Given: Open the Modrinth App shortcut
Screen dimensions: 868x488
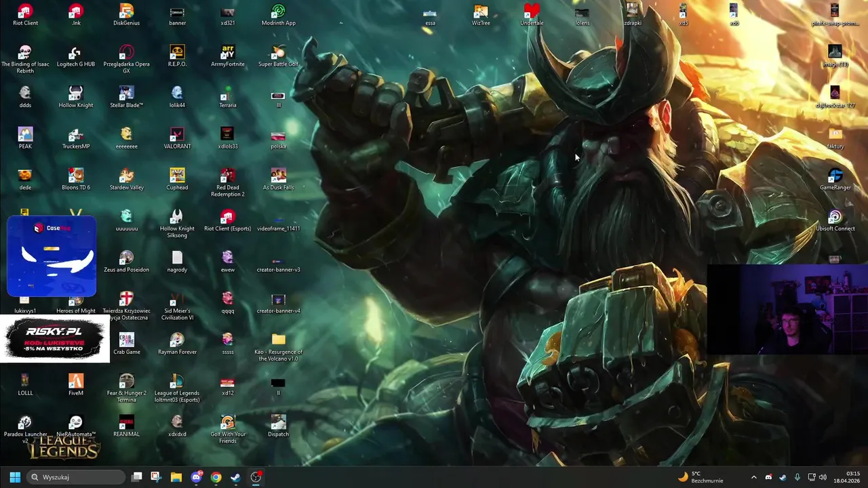Looking at the screenshot, I should coord(278,15).
